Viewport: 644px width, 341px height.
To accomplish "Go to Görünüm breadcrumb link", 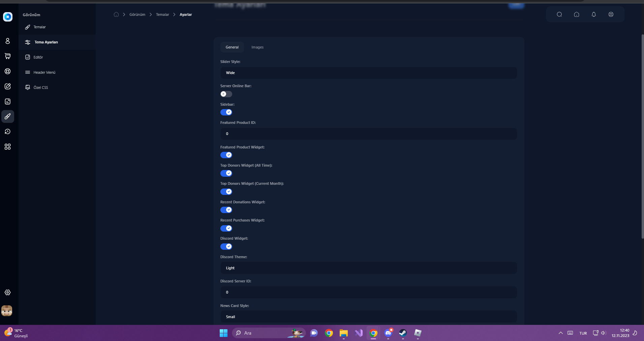I will pos(137,14).
